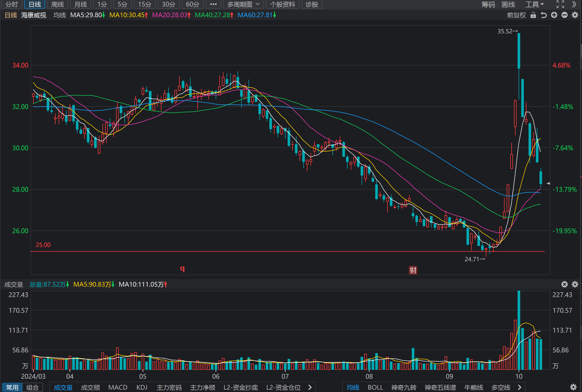Click MA5:29.80 white legend label
Screen dimensions: 582x392
point(87,15)
